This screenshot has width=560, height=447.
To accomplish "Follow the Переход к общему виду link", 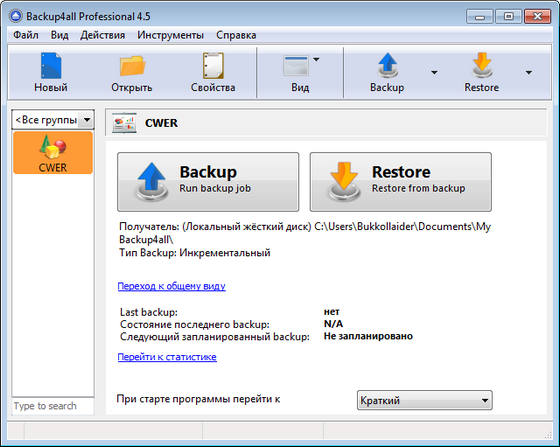I will (x=171, y=286).
